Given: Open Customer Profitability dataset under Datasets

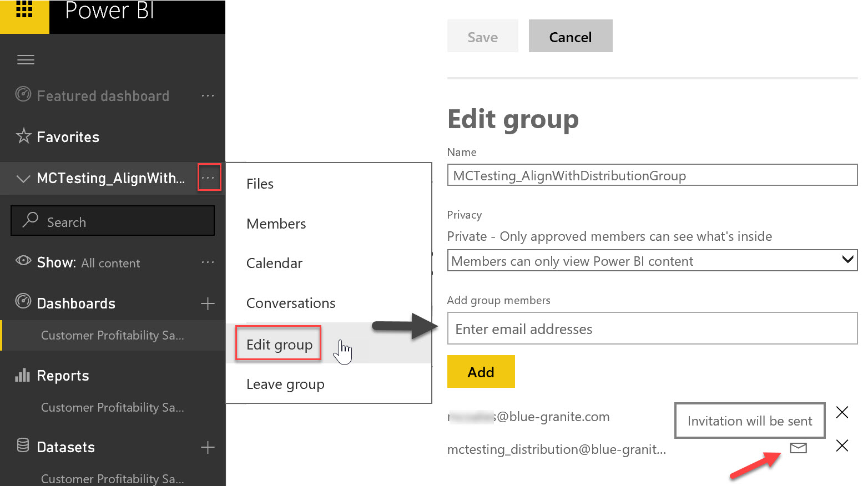Looking at the screenshot, I should tap(113, 478).
